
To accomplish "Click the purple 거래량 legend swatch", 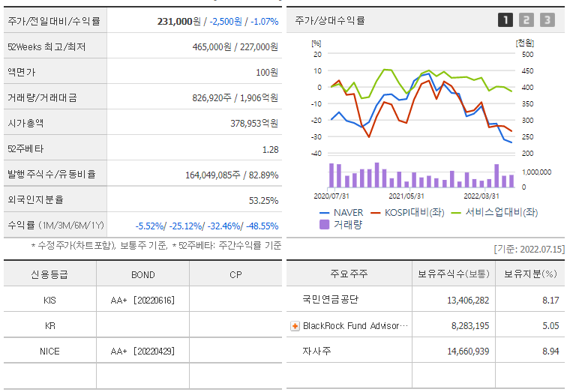I will click(324, 225).
